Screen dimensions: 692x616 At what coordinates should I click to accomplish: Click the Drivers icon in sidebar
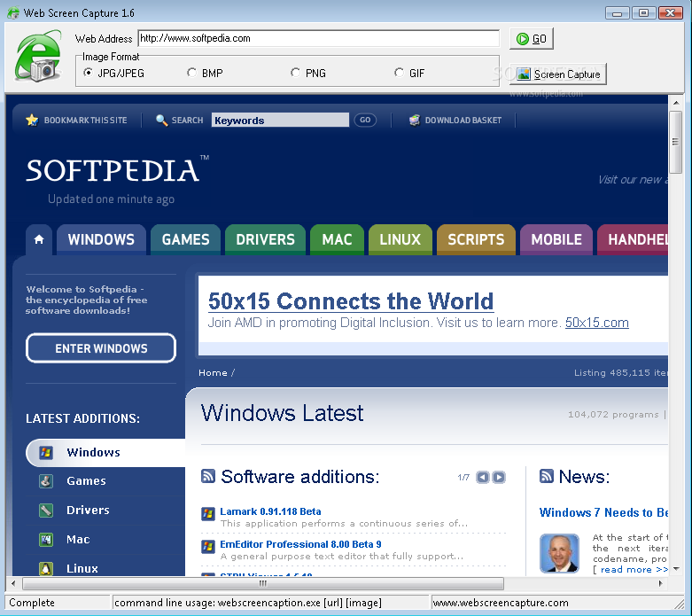(46, 510)
